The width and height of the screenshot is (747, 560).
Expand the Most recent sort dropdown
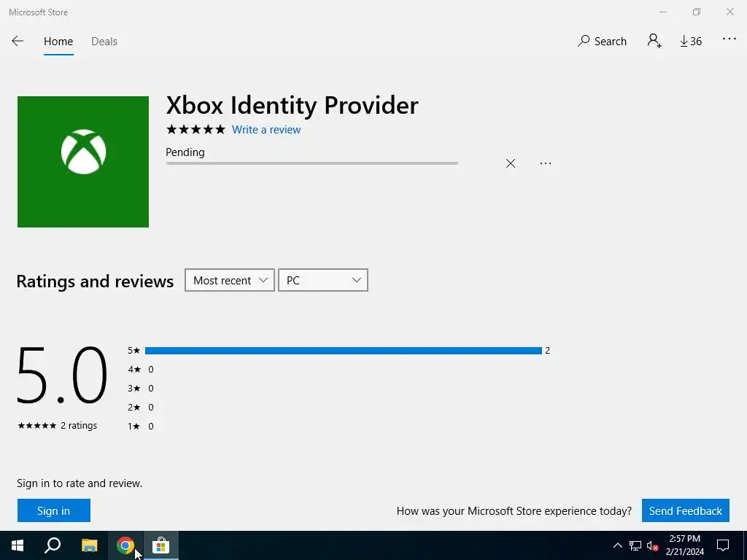click(x=229, y=280)
